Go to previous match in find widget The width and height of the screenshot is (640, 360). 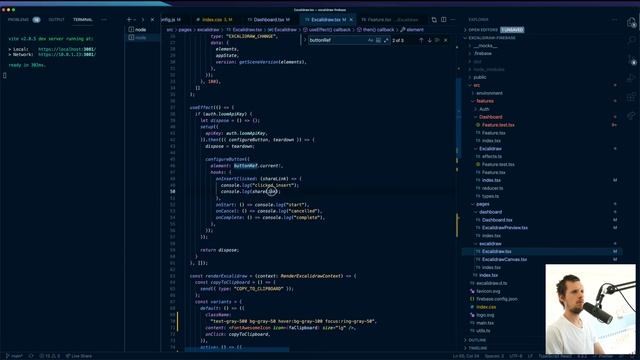click(x=421, y=40)
